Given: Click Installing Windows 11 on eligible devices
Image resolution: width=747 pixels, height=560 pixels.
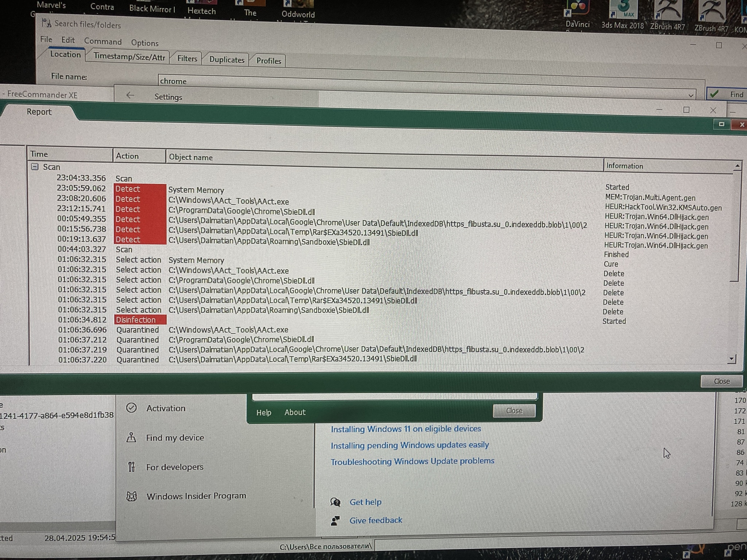Looking at the screenshot, I should [x=406, y=429].
